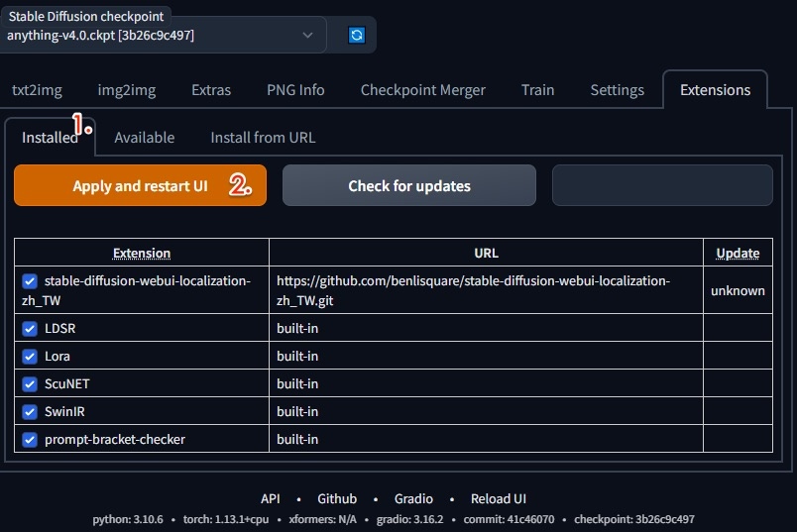Open the API footer link
The width and height of the screenshot is (797, 532).
coord(271,498)
